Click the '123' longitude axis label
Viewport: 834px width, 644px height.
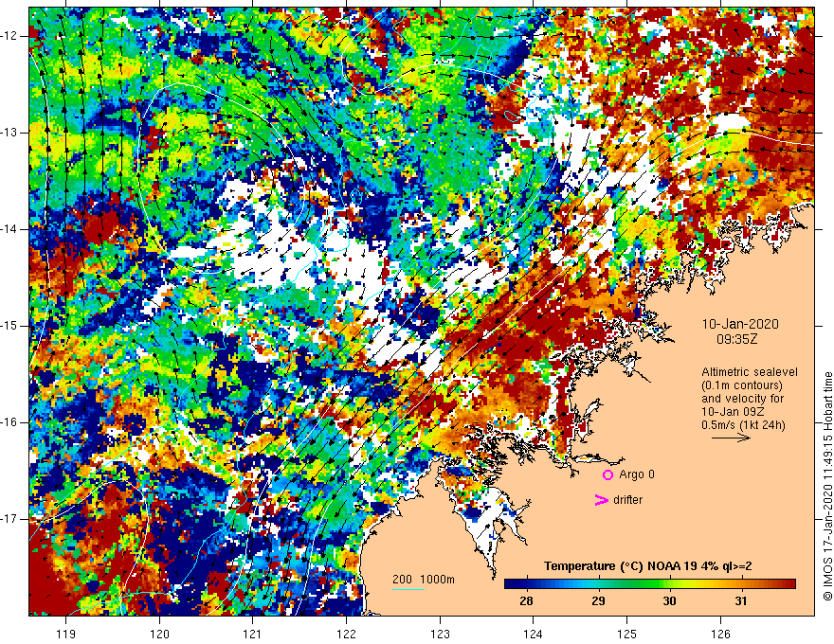tap(440, 634)
